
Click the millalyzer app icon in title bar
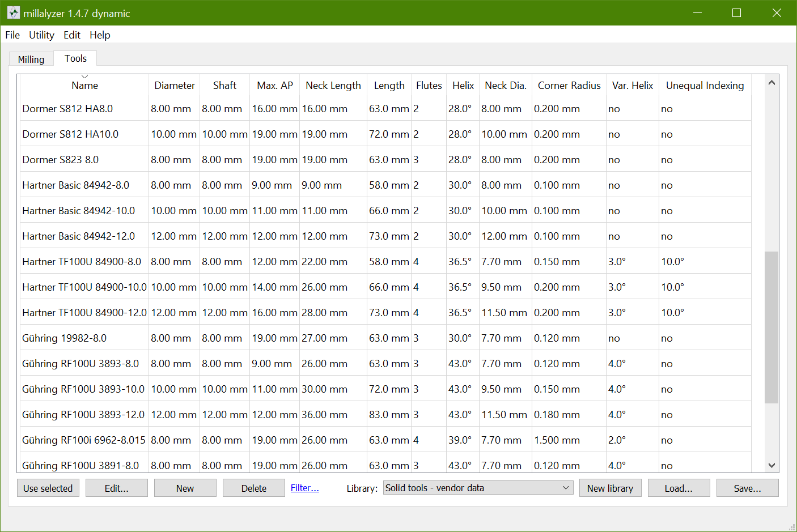(x=14, y=12)
